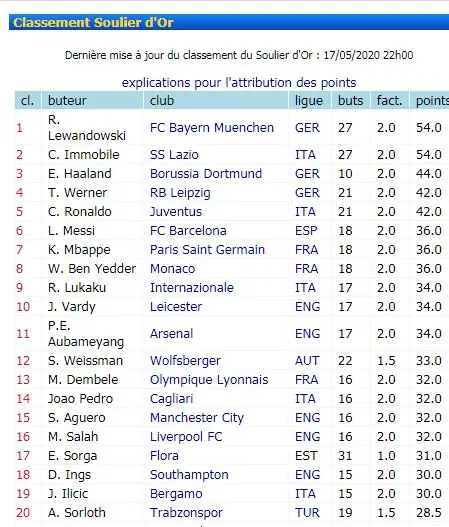
Task: Open the RB Leipzig club page
Action: (180, 193)
